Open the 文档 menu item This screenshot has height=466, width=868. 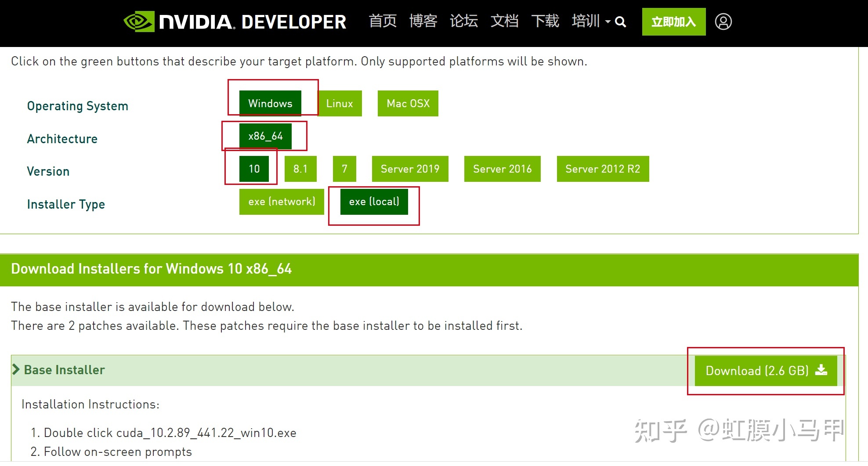[x=504, y=21]
